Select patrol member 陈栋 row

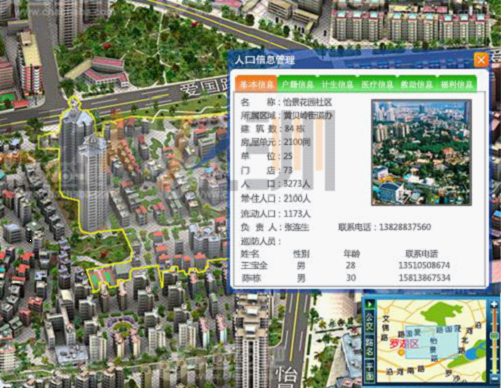(345, 278)
